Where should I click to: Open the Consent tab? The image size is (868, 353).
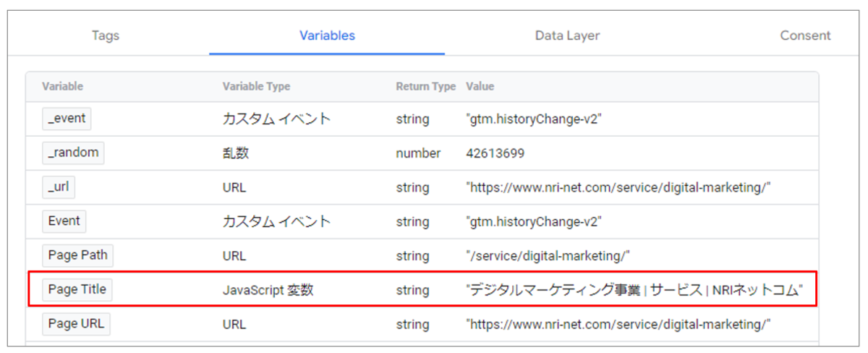(x=805, y=35)
